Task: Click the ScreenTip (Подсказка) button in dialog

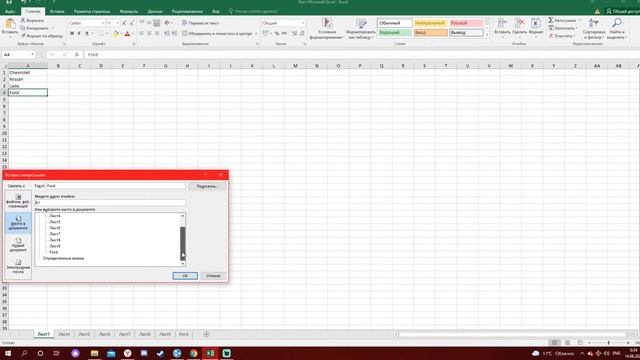Action: 207,186
